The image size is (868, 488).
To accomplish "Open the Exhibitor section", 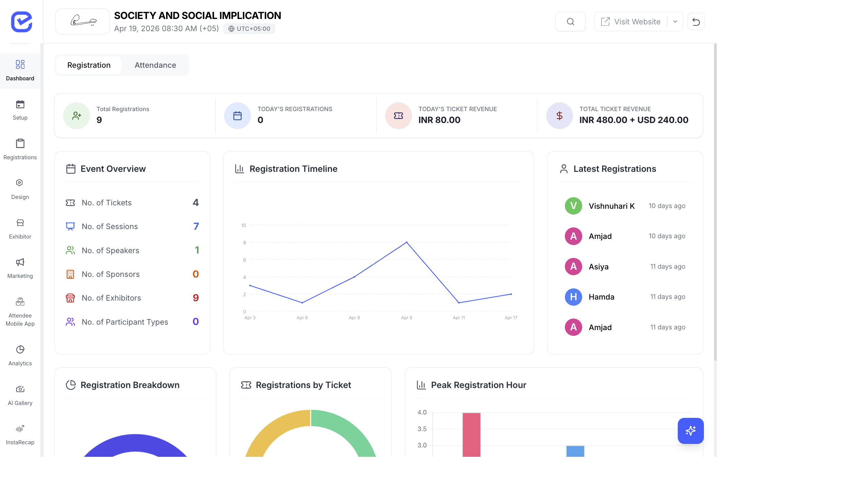I will (20, 229).
